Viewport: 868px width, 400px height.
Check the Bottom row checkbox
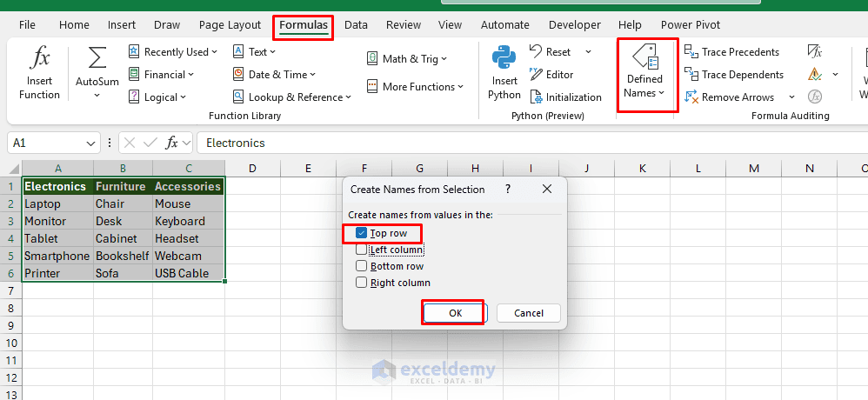click(x=362, y=266)
